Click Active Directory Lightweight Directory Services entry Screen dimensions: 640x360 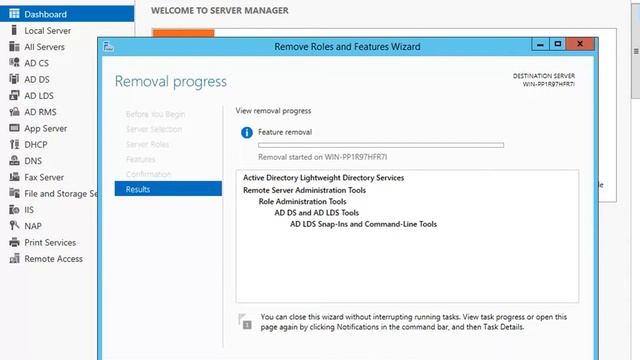coord(323,178)
